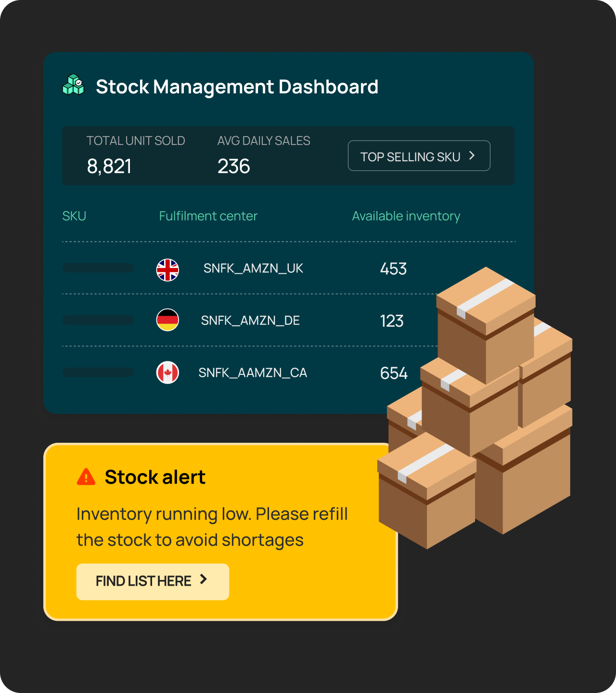Click the Stock alert heading
This screenshot has height=693, width=616.
click(x=155, y=477)
